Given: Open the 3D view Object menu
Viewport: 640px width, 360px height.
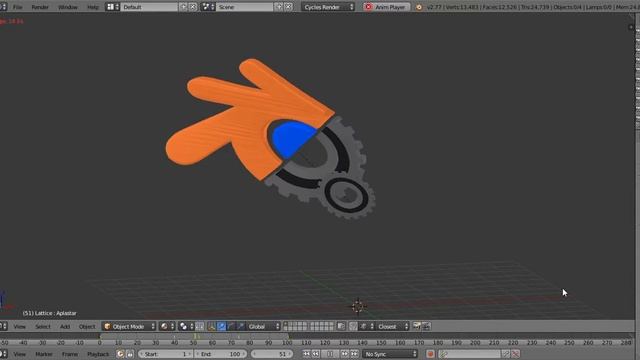Looking at the screenshot, I should [87, 326].
